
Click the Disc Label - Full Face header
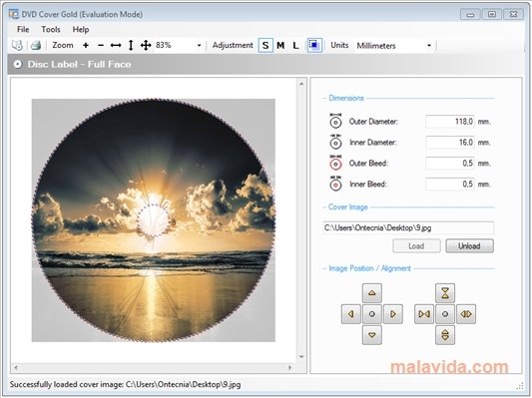click(79, 64)
